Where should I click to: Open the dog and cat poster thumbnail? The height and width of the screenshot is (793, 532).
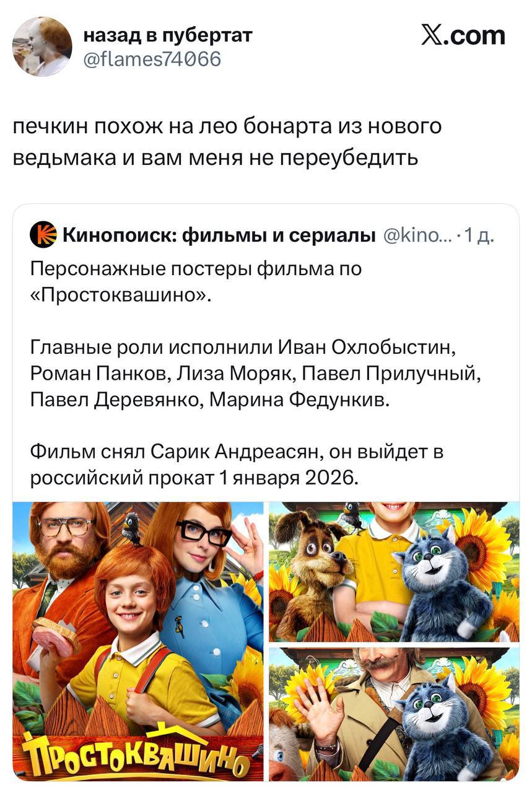[394, 571]
